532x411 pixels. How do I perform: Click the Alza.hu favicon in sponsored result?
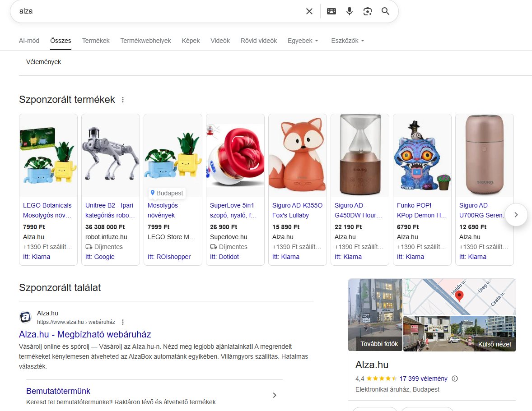coord(25,317)
